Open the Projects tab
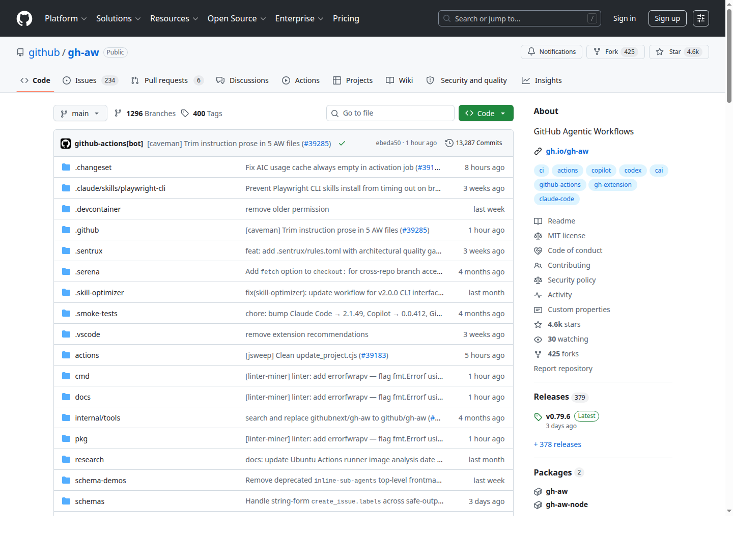733x560 pixels. [x=353, y=80]
